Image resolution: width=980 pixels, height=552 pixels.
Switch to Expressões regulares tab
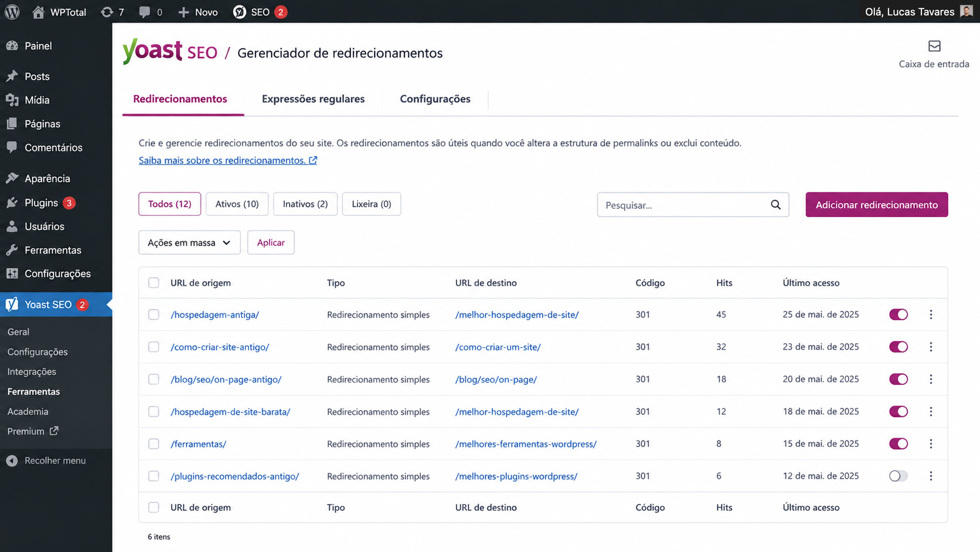point(313,99)
